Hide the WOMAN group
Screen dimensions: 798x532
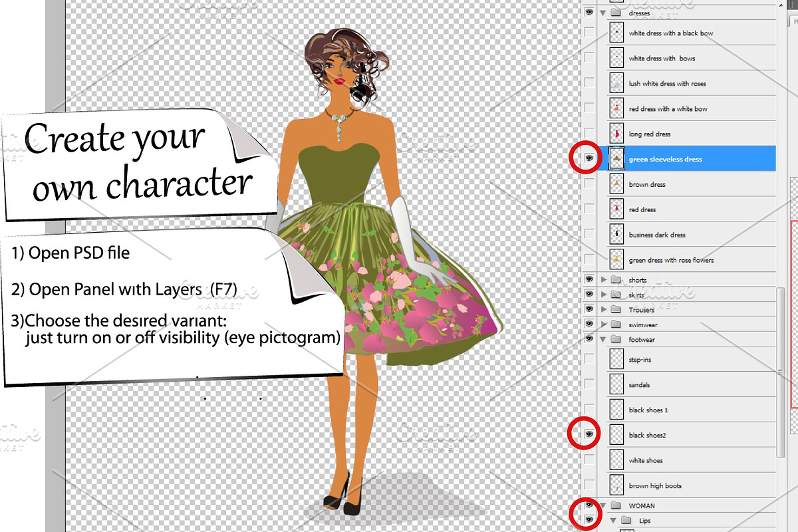(589, 505)
